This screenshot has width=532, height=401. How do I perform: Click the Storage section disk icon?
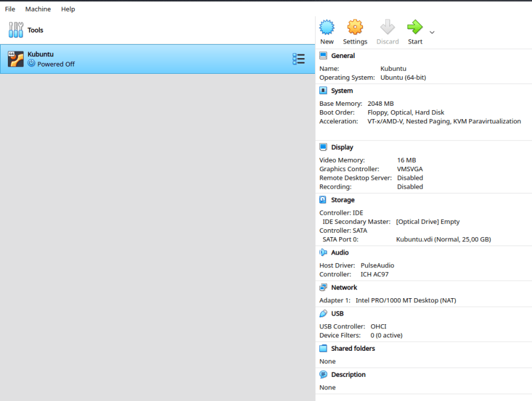[x=323, y=200]
